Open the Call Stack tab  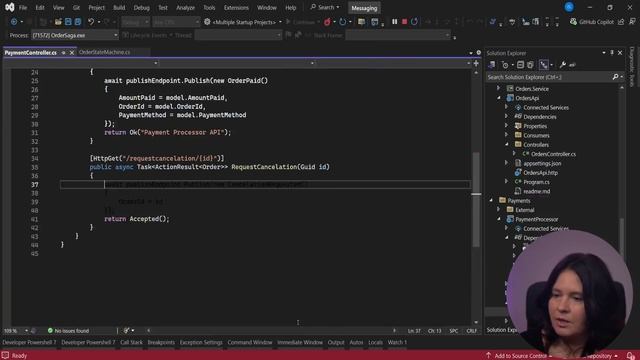click(x=131, y=342)
